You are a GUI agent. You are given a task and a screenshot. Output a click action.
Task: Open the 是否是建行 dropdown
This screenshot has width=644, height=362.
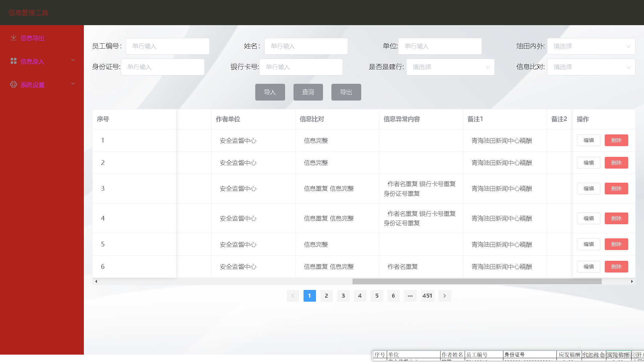[x=450, y=67]
